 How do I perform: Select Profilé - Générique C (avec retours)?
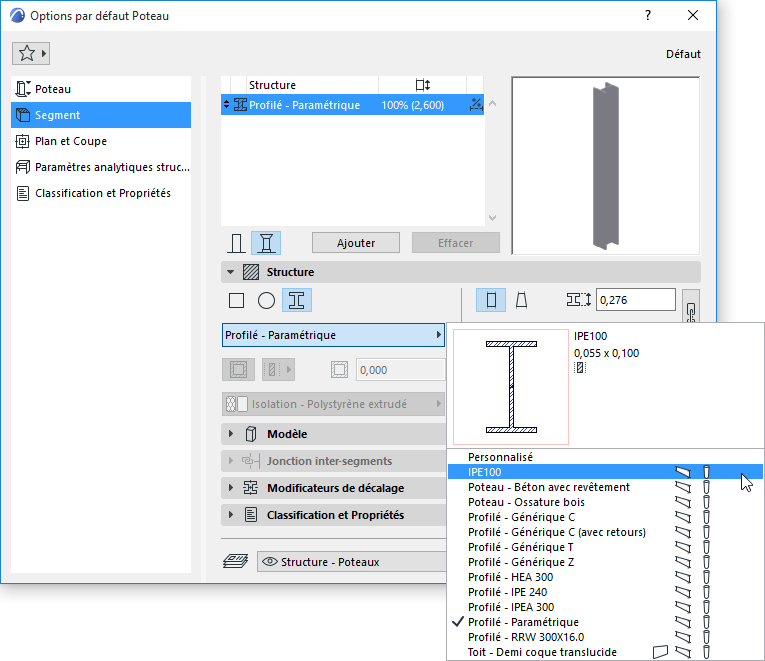point(605,532)
